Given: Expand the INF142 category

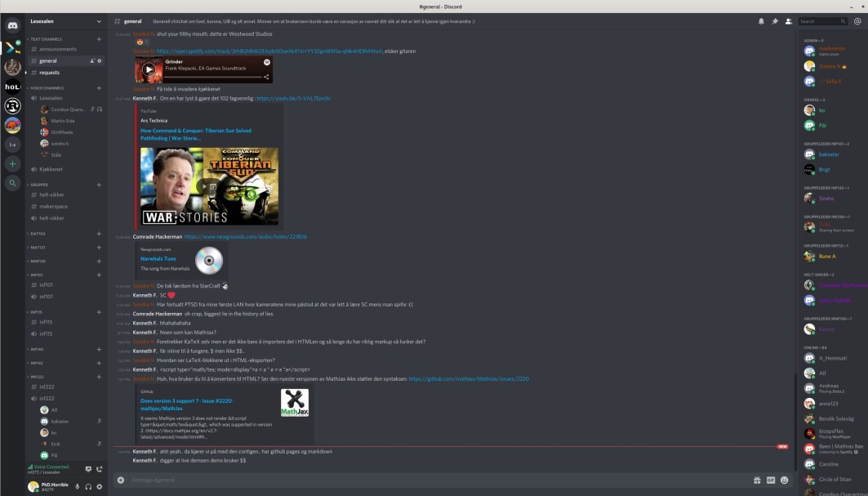Looking at the screenshot, I should click(37, 363).
